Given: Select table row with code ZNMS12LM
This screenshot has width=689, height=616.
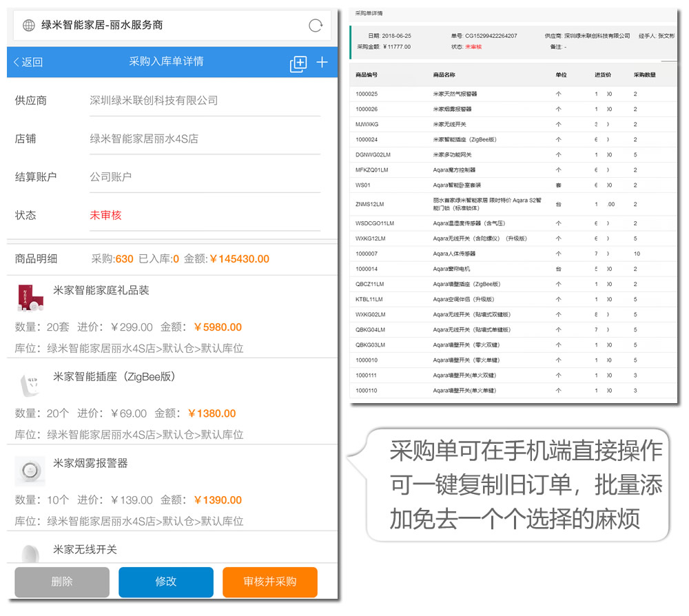Looking at the screenshot, I should [x=513, y=205].
